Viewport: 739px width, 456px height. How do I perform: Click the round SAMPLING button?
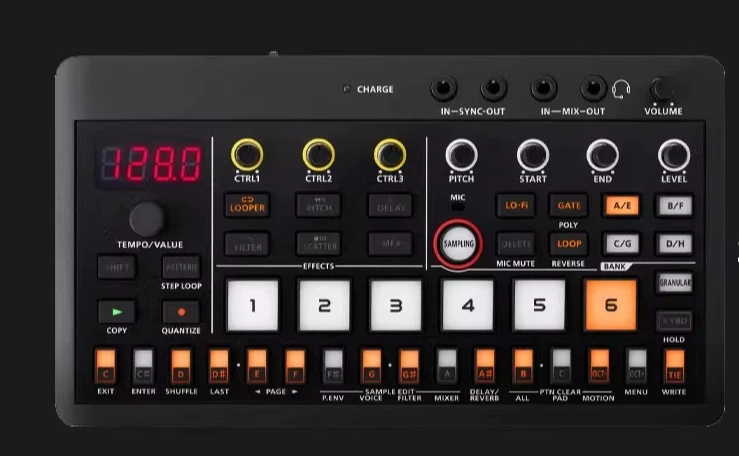[x=458, y=244]
